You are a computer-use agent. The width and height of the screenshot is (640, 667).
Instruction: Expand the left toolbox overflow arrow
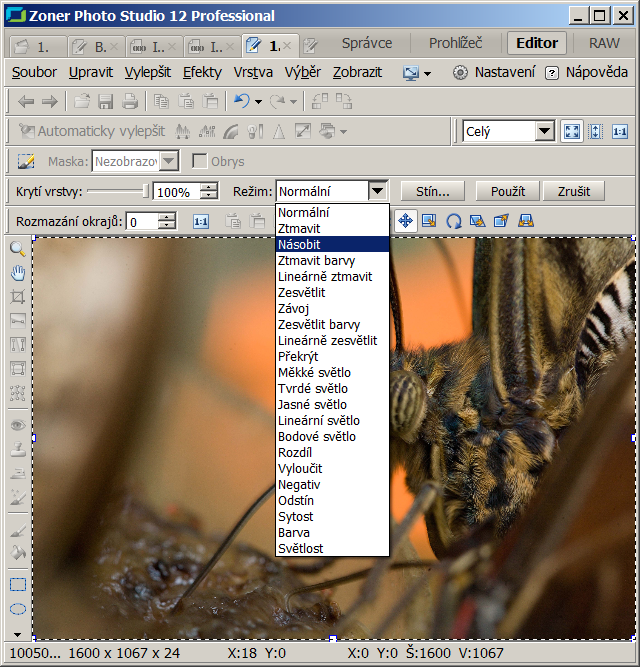(x=17, y=634)
